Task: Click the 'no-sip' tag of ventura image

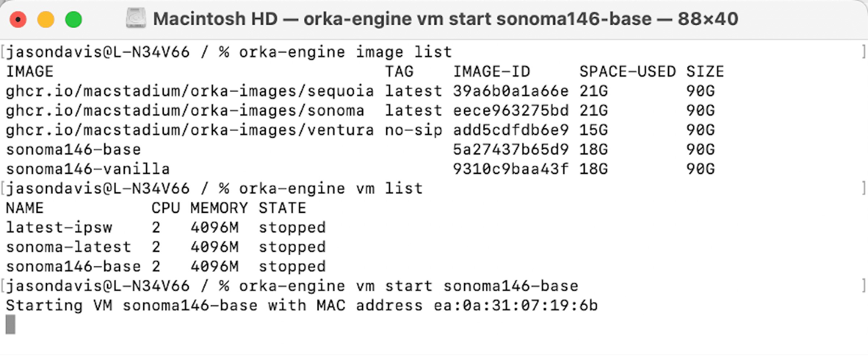Action: coord(413,130)
